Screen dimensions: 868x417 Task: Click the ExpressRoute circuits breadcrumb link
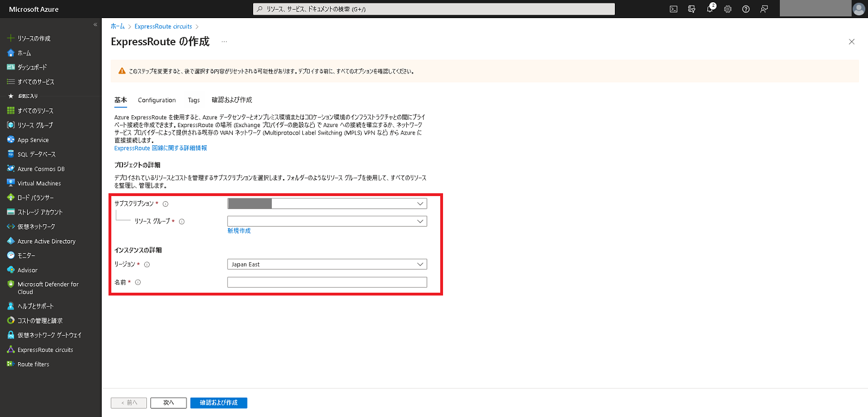coord(163,27)
